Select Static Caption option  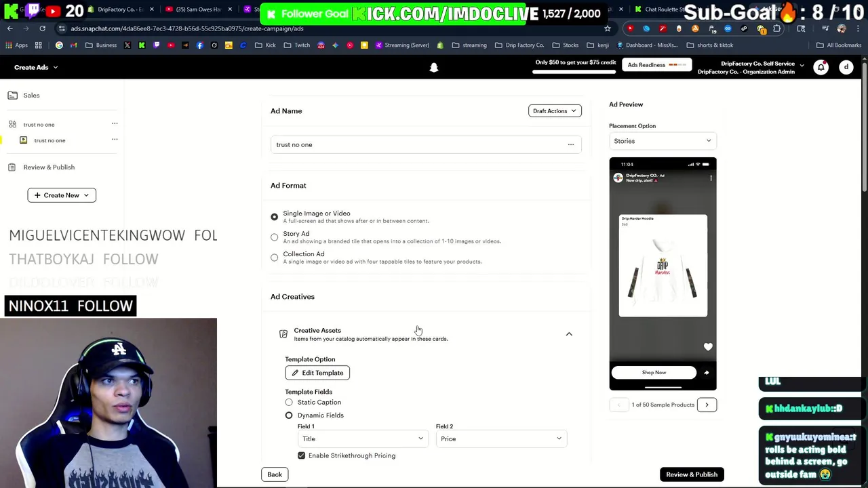(x=289, y=403)
